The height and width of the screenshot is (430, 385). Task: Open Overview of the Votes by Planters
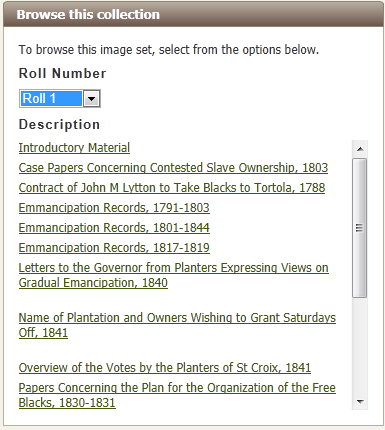(165, 368)
